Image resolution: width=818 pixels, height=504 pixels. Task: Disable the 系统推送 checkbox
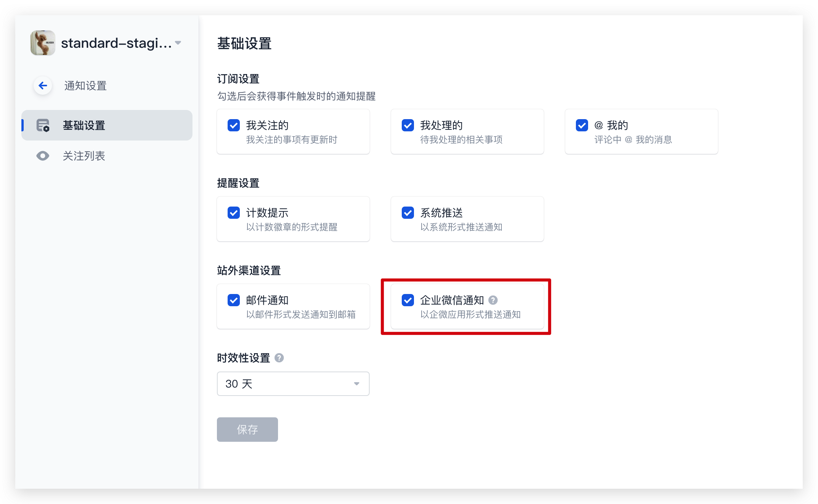tap(408, 213)
